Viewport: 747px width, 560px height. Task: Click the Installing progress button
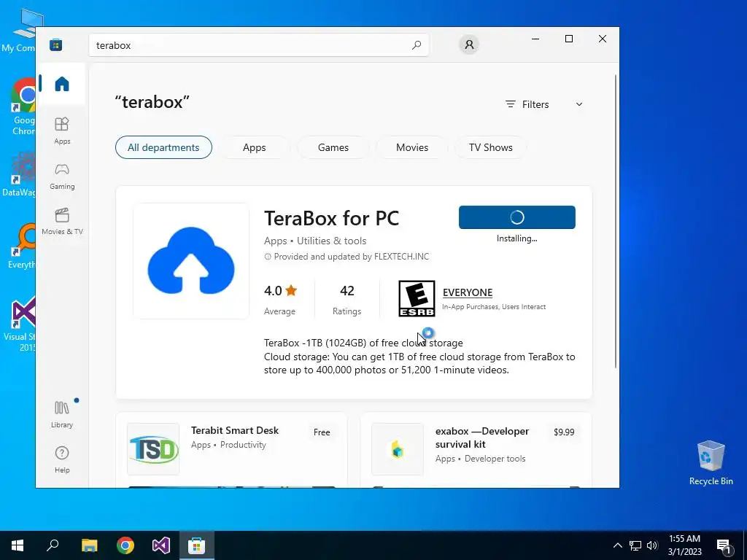click(517, 217)
